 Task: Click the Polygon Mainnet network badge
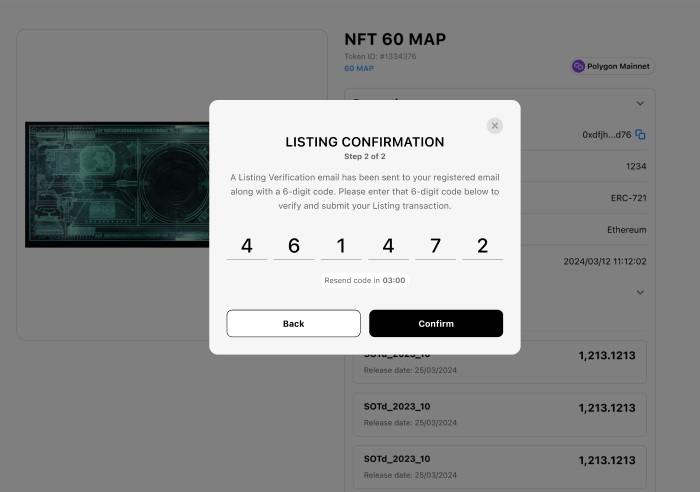click(611, 66)
